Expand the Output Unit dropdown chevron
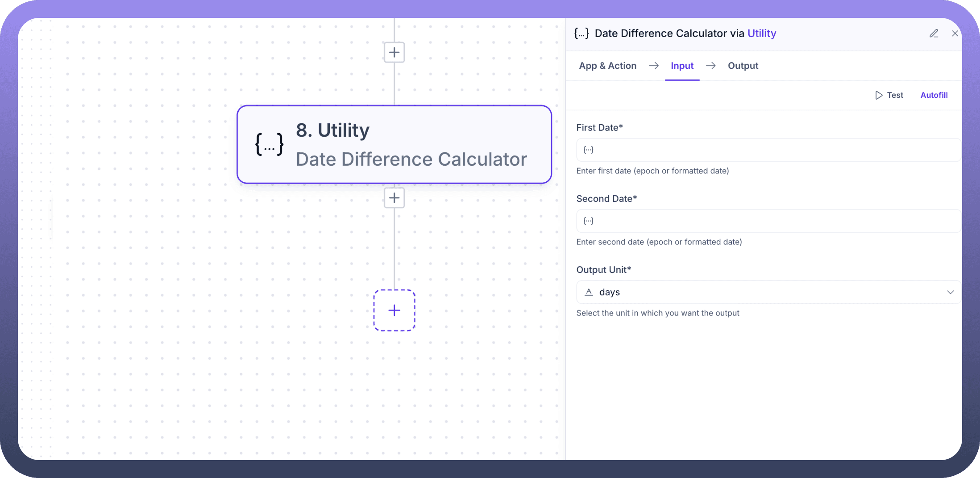The width and height of the screenshot is (980, 478). point(950,292)
